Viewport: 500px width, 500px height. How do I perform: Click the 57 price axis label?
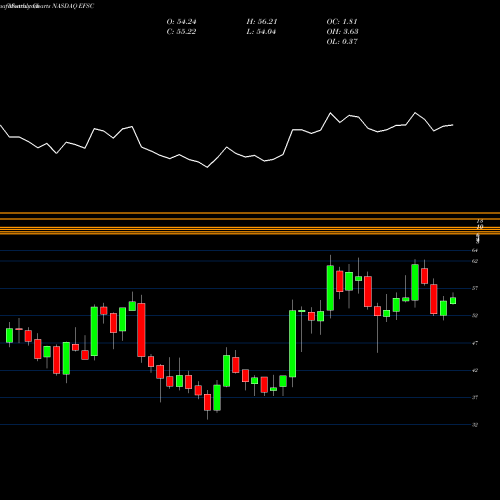[475, 288]
